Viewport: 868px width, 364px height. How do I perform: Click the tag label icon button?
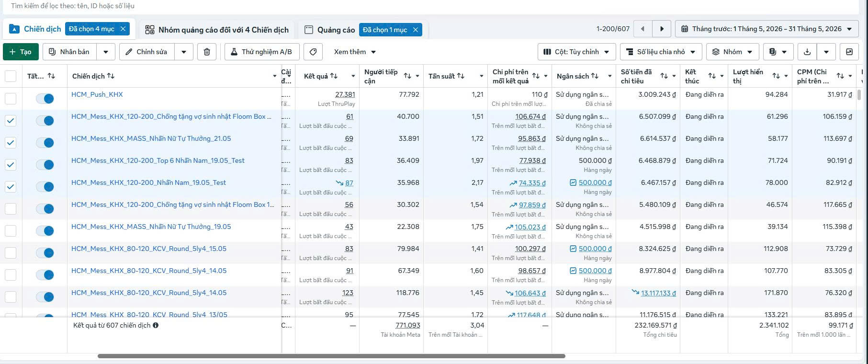point(313,52)
